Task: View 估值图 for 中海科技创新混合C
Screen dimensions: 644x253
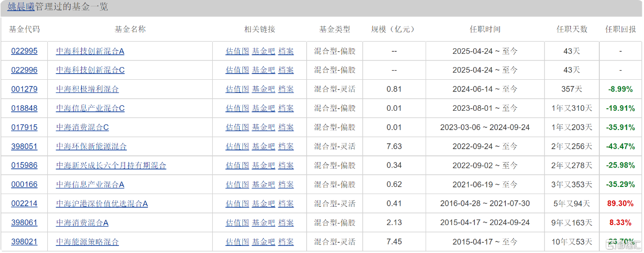Action: pyautogui.click(x=237, y=70)
